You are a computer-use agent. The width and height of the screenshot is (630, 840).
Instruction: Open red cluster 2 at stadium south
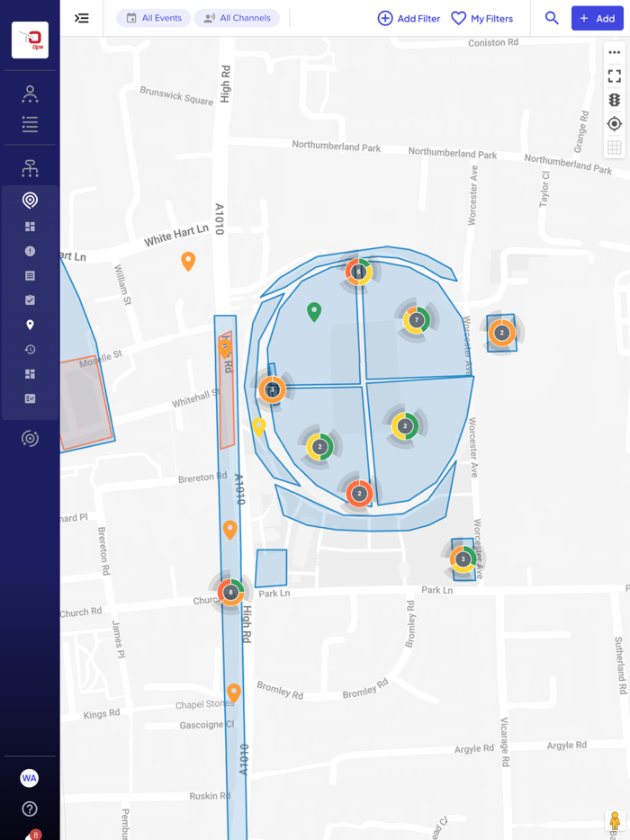(359, 494)
